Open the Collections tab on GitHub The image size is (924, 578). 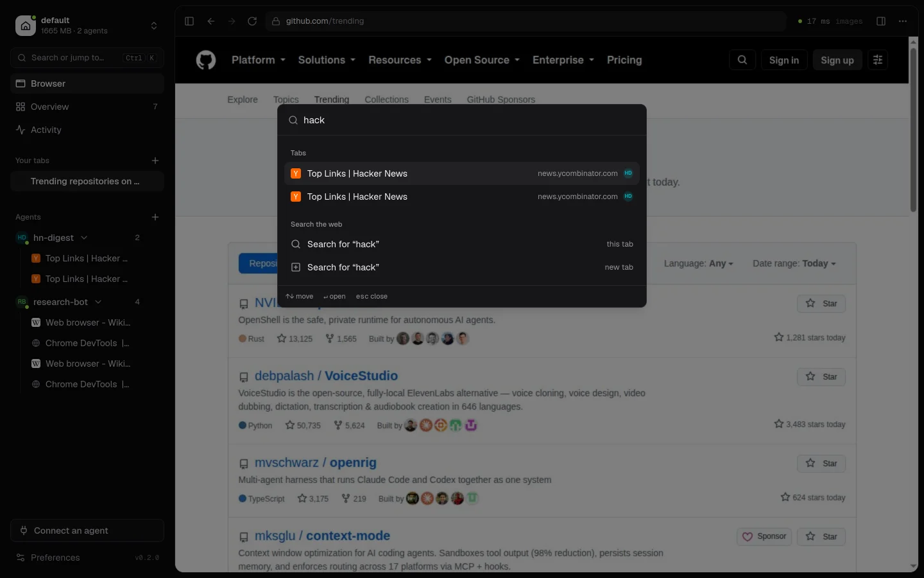pyautogui.click(x=386, y=100)
